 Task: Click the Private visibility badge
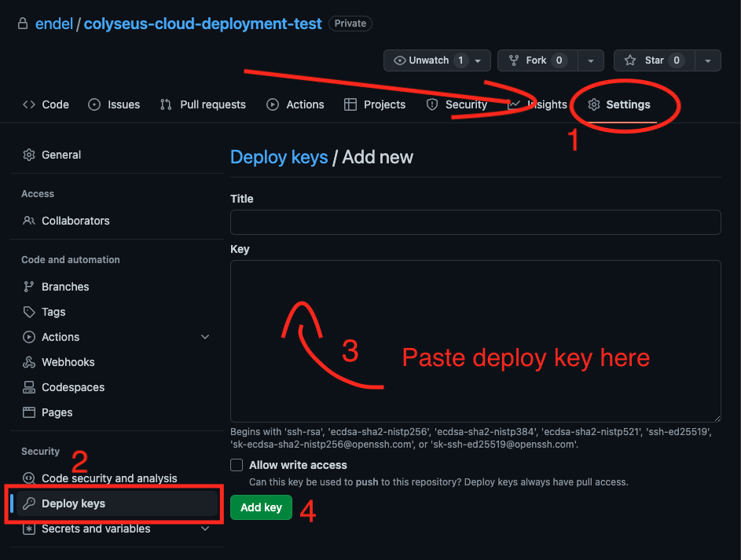click(350, 23)
